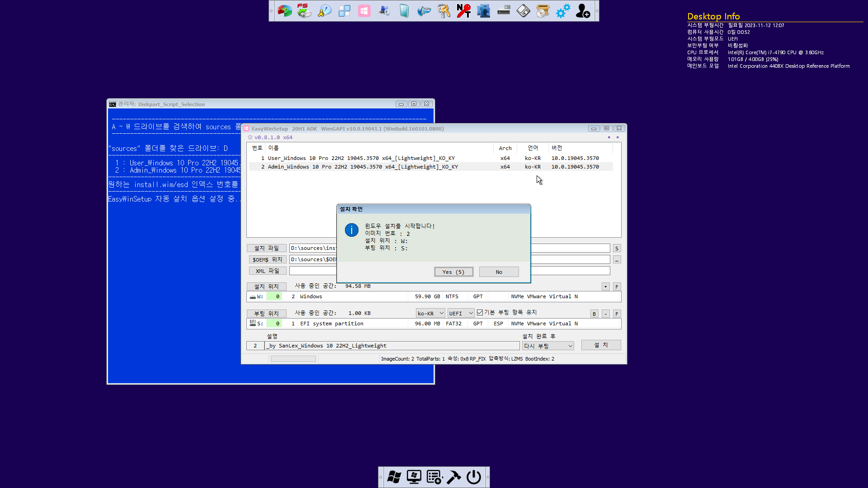The width and height of the screenshot is (868, 488).
Task: Open the hard drive device icon
Action: 504,11
